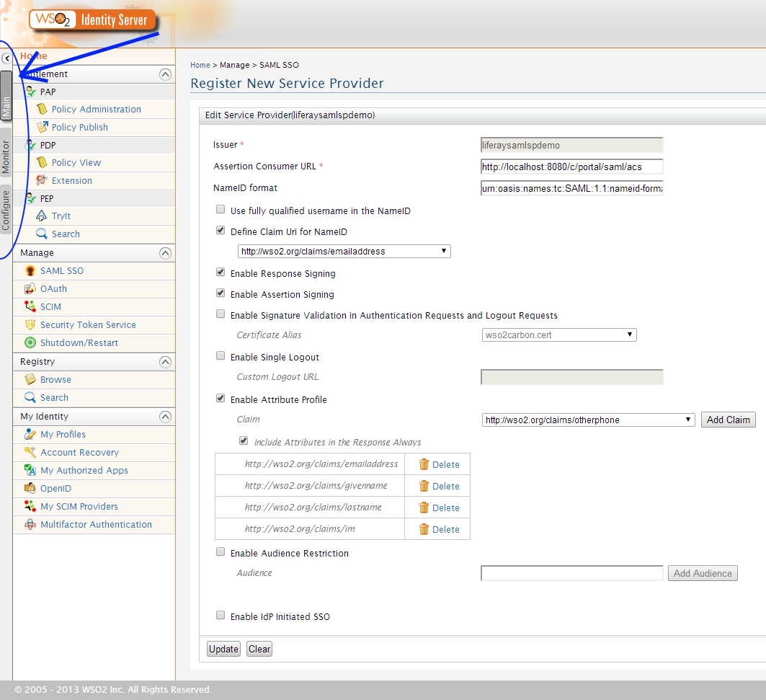The width and height of the screenshot is (766, 700).
Task: Click the My Authorized Apps icon
Action: (x=30, y=470)
